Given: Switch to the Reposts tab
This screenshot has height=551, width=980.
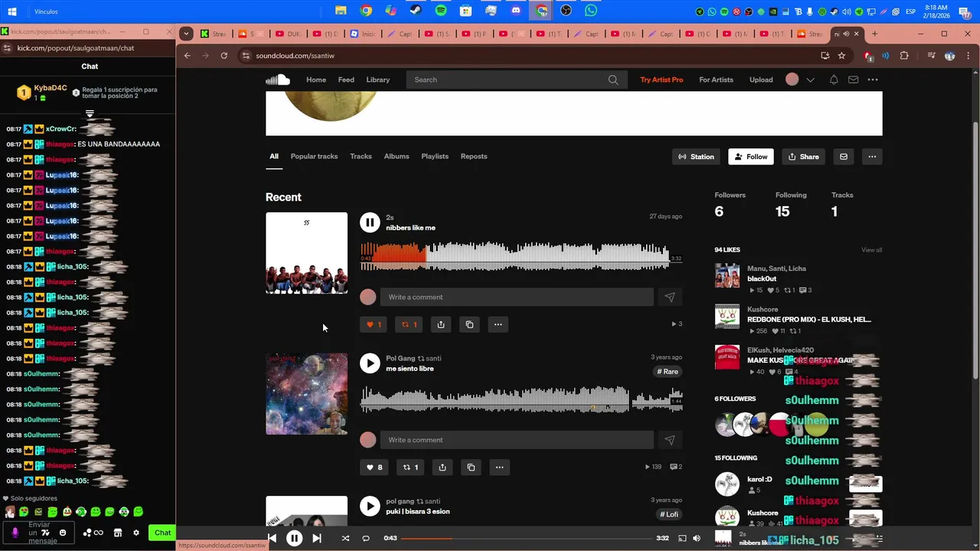Looking at the screenshot, I should tap(474, 156).
